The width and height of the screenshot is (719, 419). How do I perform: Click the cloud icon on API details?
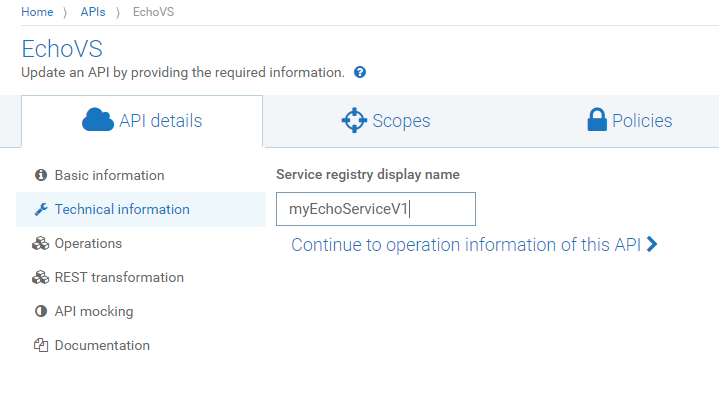coord(98,121)
